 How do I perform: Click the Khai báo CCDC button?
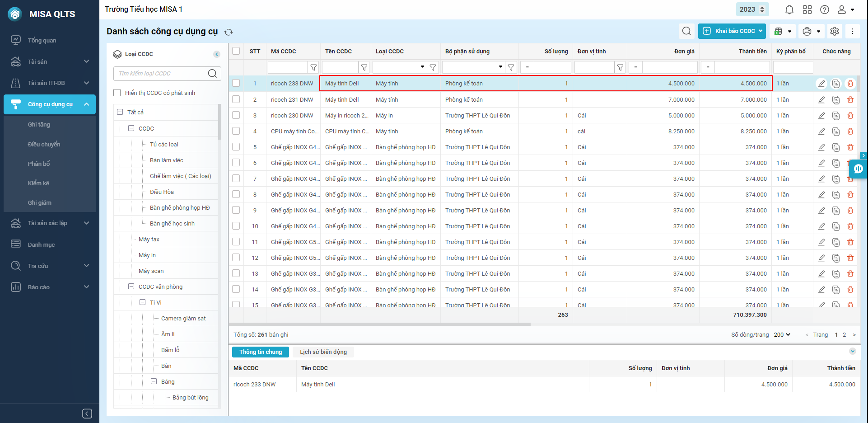pyautogui.click(x=731, y=31)
